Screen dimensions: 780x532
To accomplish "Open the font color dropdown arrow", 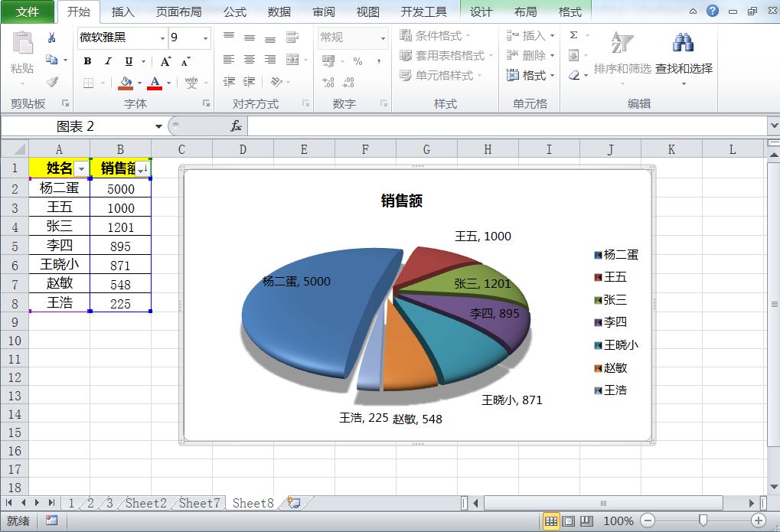I will (169, 83).
